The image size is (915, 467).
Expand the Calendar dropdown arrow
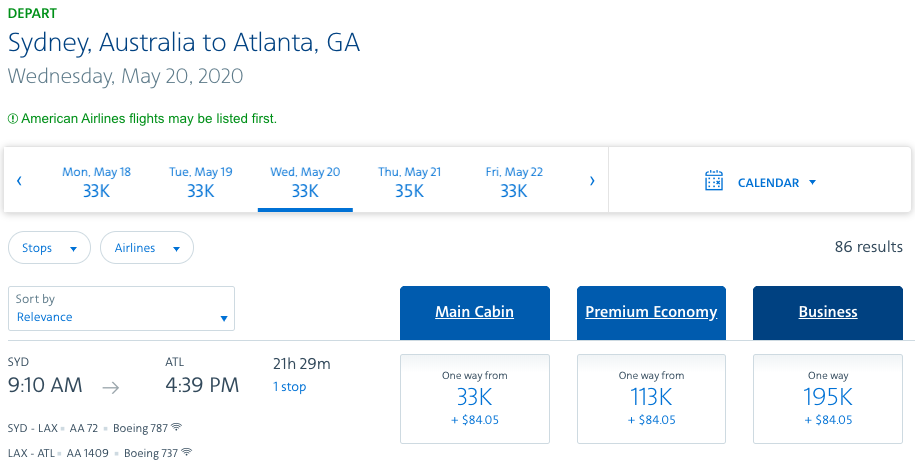(812, 183)
